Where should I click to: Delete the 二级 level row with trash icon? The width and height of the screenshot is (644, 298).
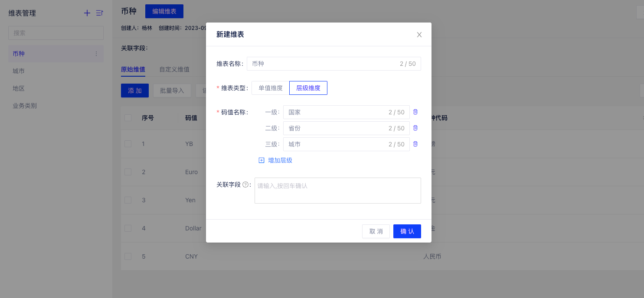pyautogui.click(x=415, y=128)
